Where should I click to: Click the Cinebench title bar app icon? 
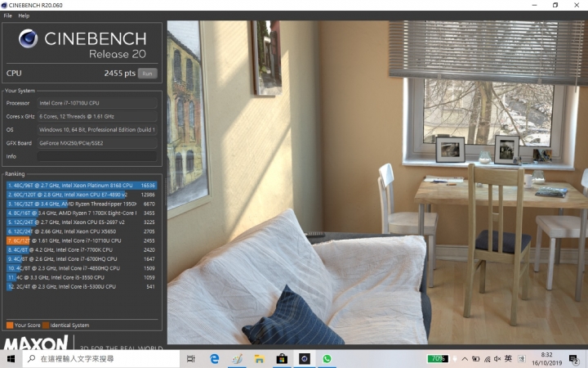(x=4, y=5)
